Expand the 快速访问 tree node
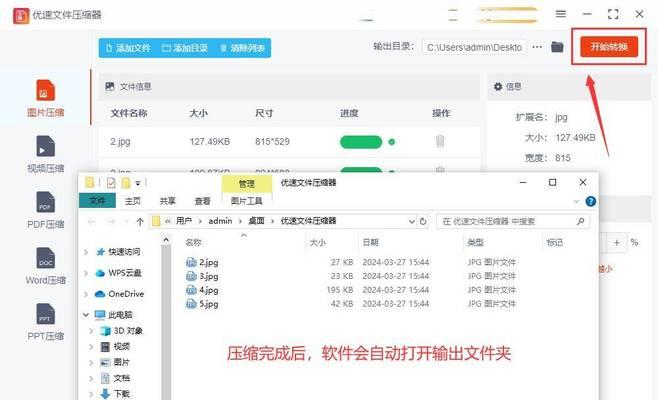The image size is (658, 400). (86, 252)
